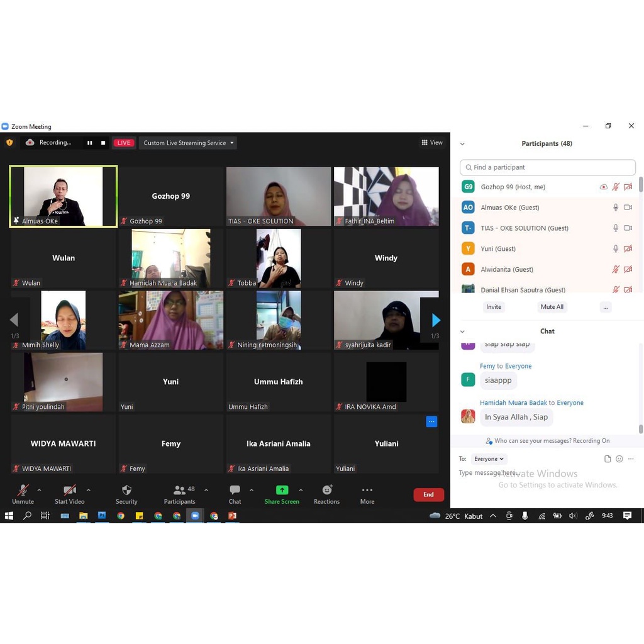Open participants more options ellipsis button
The image size is (644, 644).
point(606,307)
